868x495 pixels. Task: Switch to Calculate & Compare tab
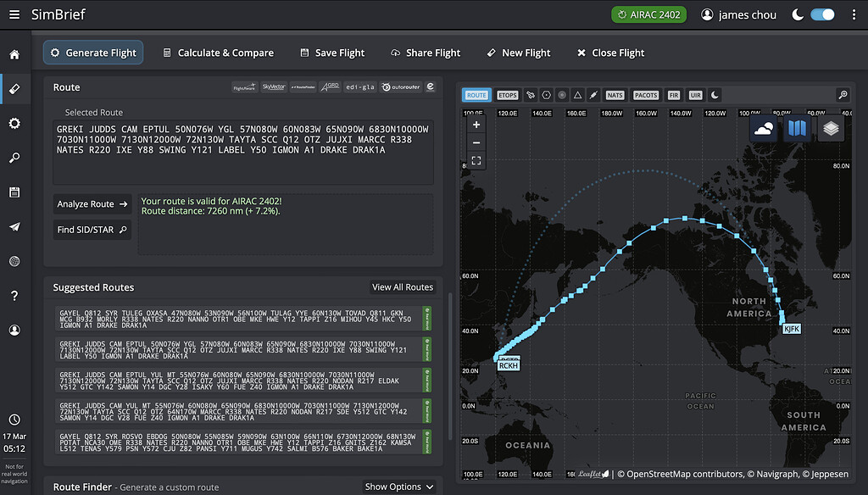click(219, 53)
